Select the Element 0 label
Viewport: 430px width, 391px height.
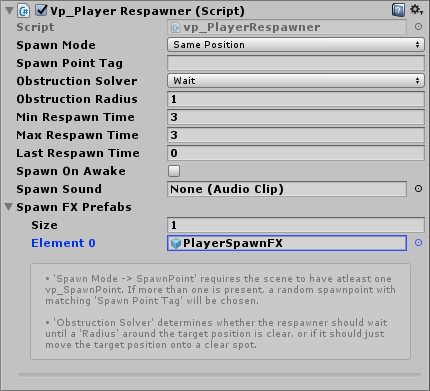click(63, 243)
